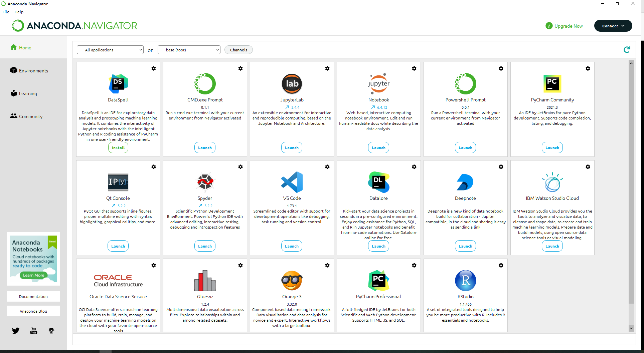Open IBM Watson Studio Cloud gear options
Image resolution: width=644 pixels, height=353 pixels.
(588, 167)
